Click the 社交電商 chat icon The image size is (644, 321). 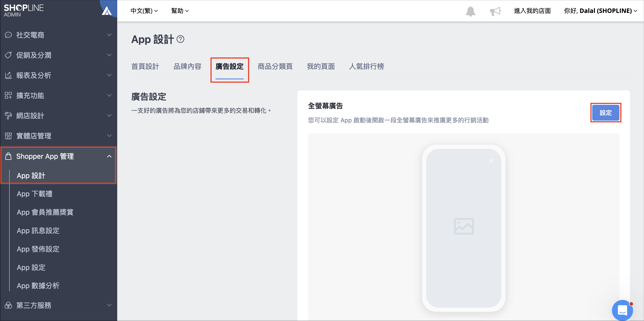(8, 35)
